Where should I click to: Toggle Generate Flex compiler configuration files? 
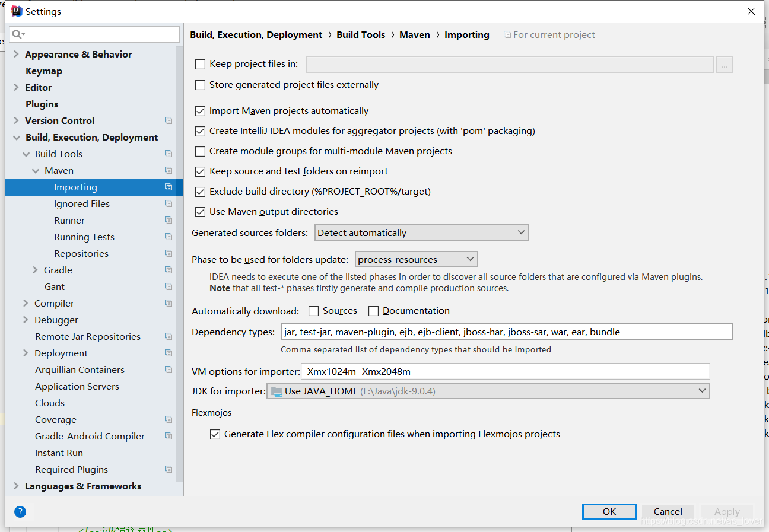[x=215, y=434]
